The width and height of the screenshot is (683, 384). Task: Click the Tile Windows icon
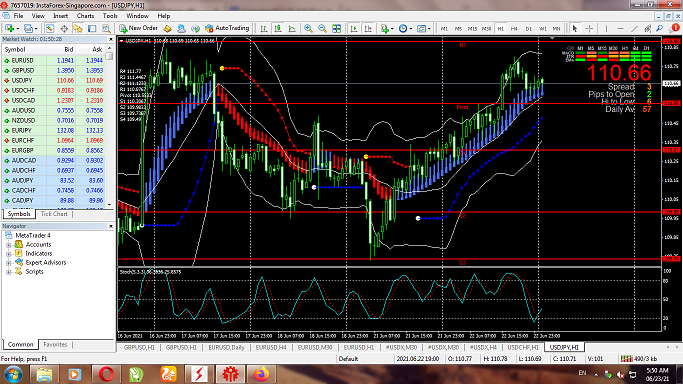[x=337, y=28]
